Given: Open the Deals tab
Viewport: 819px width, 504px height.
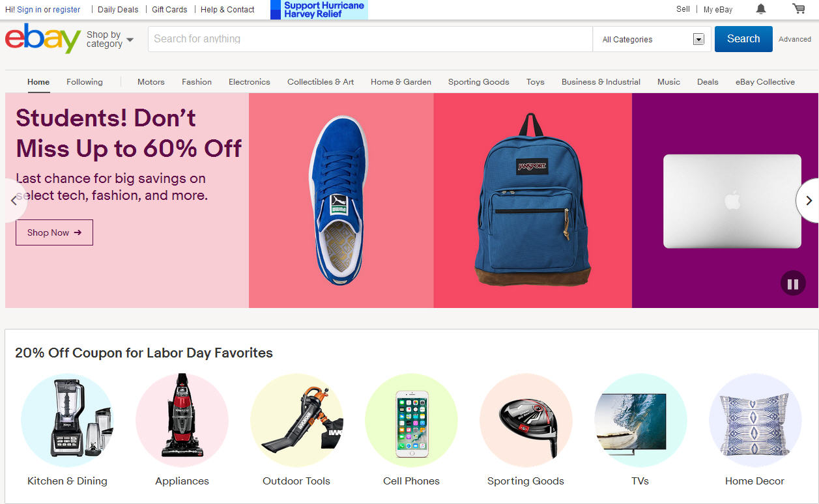Looking at the screenshot, I should pyautogui.click(x=708, y=81).
